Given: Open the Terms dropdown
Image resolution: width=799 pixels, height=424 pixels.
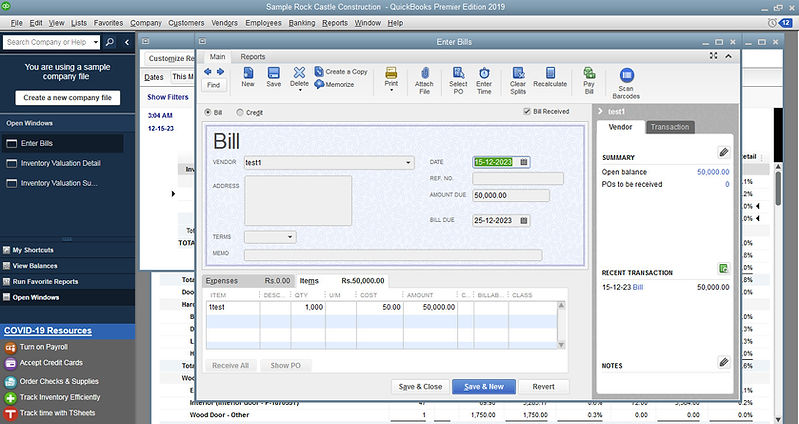Looking at the screenshot, I should coord(290,237).
